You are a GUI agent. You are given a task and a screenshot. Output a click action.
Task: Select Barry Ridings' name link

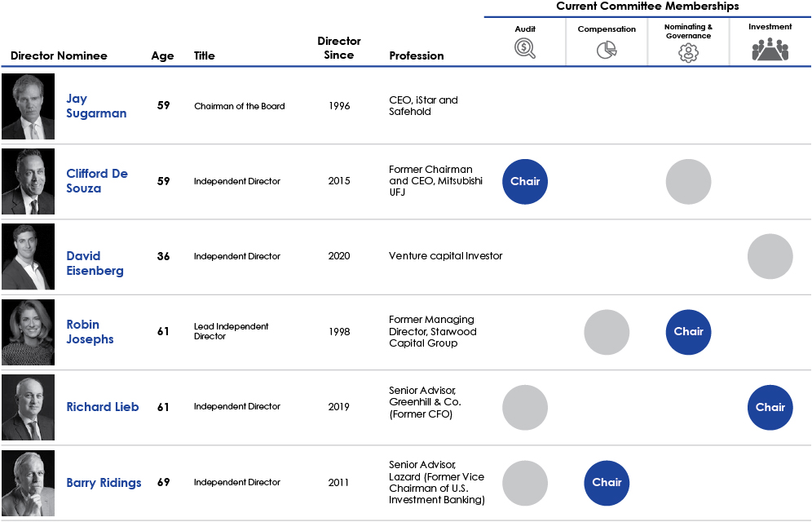[x=104, y=483]
